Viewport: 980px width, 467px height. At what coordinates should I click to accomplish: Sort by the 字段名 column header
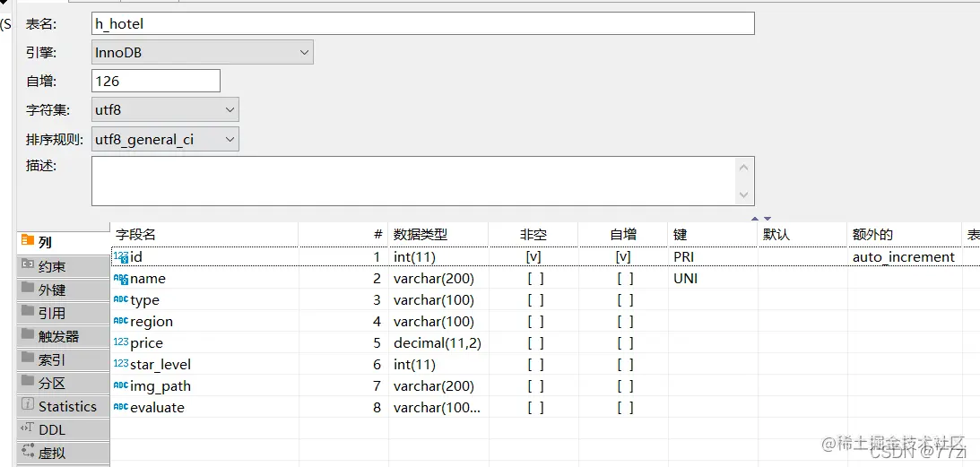[x=204, y=235]
